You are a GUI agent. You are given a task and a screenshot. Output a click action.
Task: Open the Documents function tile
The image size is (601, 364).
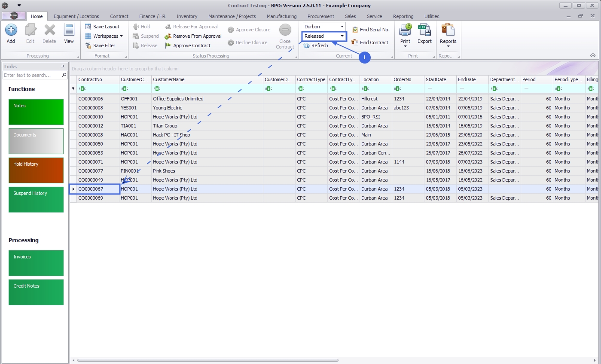pos(36,141)
